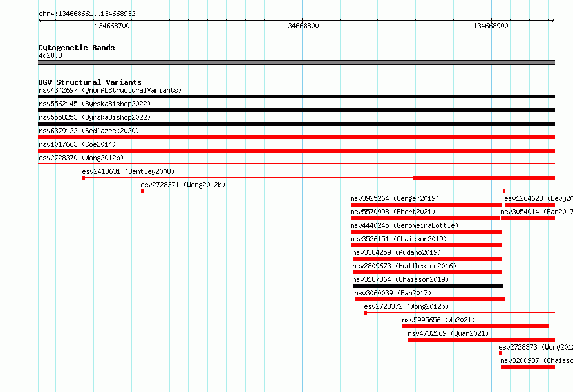
Task: Click the right arrow of the ruler
Action: (552, 20)
